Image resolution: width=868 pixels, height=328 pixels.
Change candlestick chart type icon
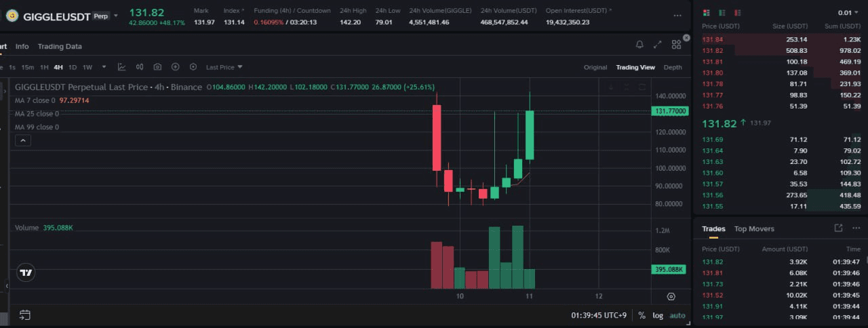[140, 67]
